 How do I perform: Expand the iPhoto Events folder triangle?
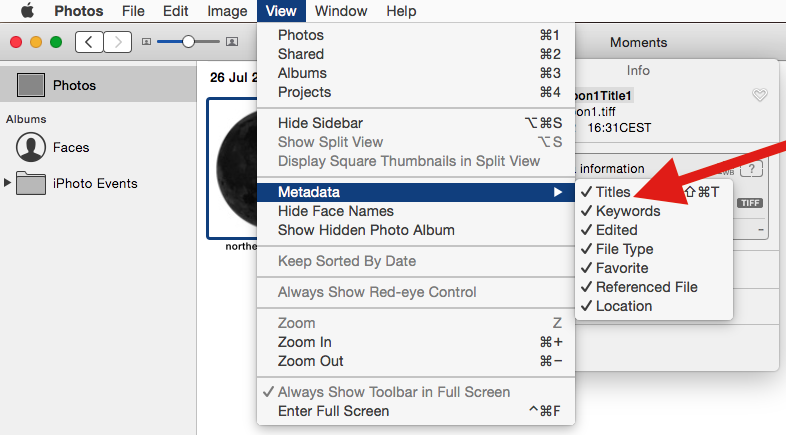[x=10, y=183]
